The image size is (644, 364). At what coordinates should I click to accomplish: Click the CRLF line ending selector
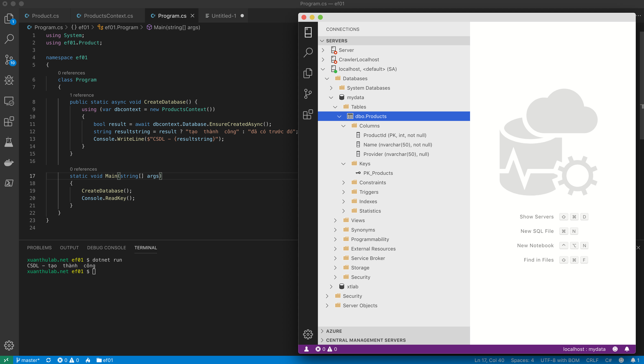(x=592, y=360)
